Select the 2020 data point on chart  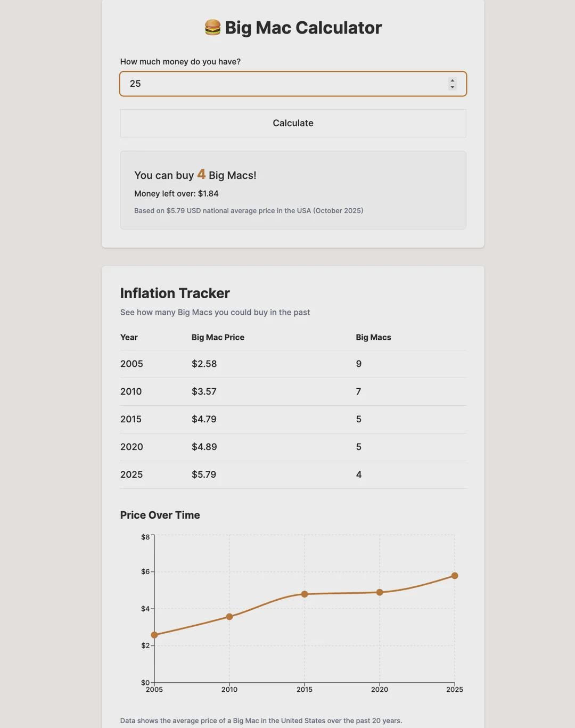[380, 592]
